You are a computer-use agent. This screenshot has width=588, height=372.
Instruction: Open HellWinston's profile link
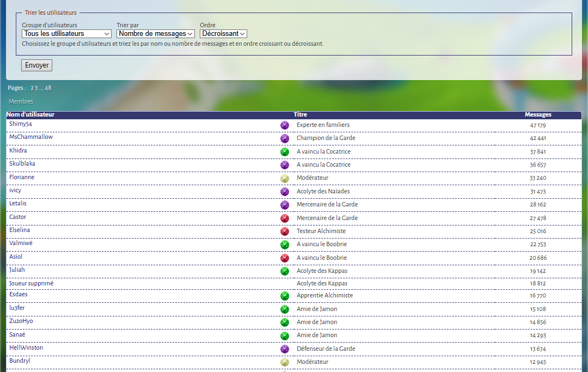[x=26, y=347]
